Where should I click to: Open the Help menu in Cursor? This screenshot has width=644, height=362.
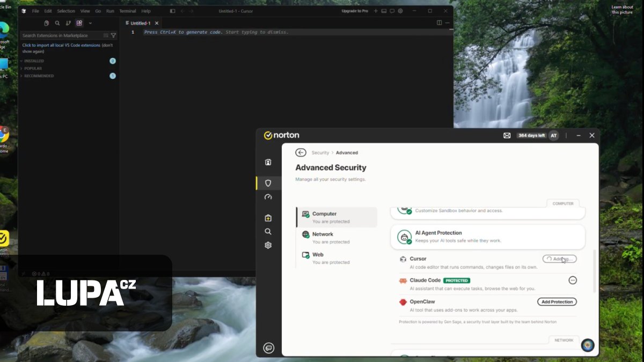click(146, 11)
